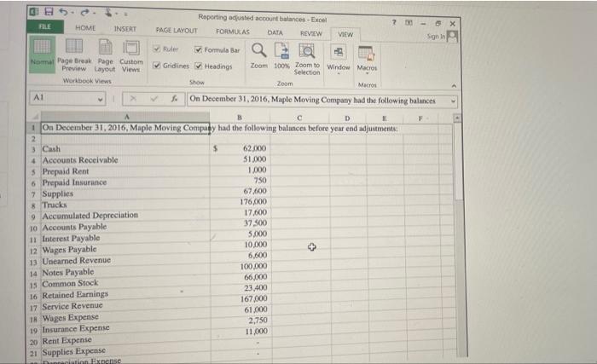Select the Retained Earnings cell
Image resolution: width=597 pixels, height=364 pixels.
[125, 295]
